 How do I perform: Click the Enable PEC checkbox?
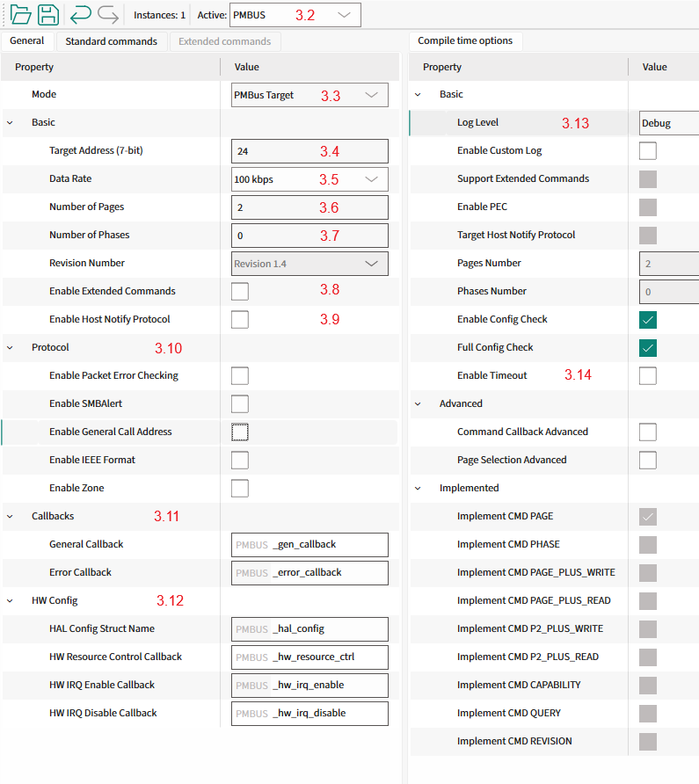(x=648, y=207)
